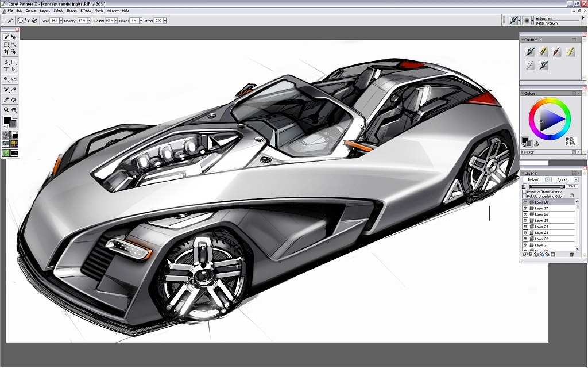
Task: Select the Rectangular Selection tool
Action: tap(6, 44)
